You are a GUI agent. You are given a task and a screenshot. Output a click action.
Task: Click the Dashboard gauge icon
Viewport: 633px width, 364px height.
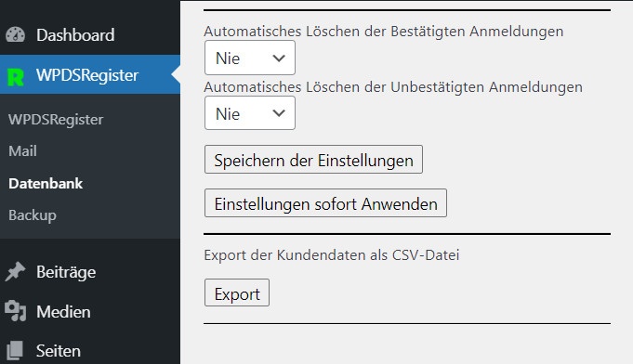(x=16, y=34)
